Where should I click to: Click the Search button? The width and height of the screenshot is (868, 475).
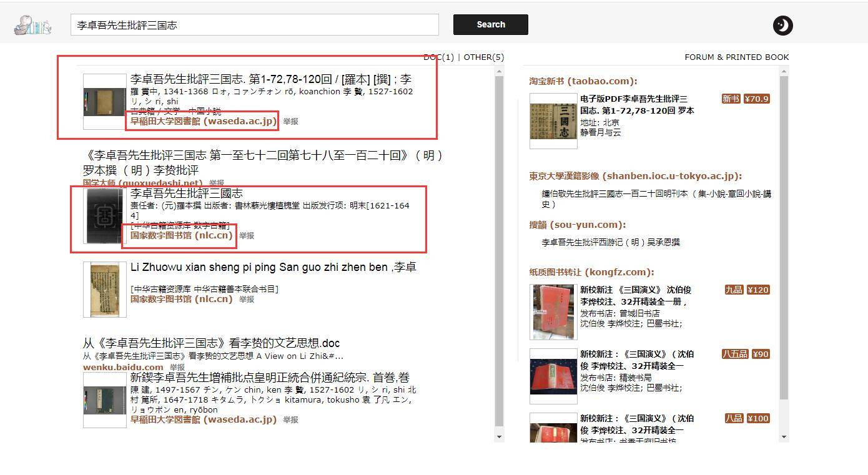[x=490, y=25]
